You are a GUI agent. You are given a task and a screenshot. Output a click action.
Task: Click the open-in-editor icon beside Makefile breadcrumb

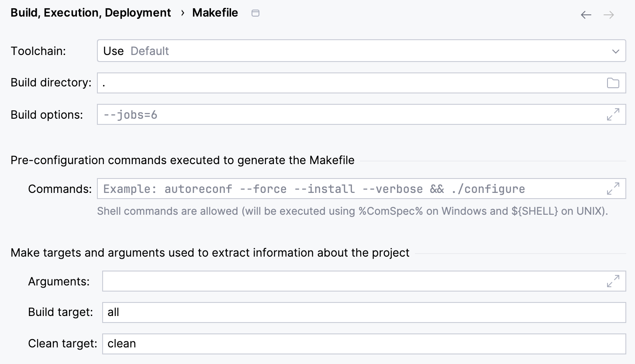point(255,13)
